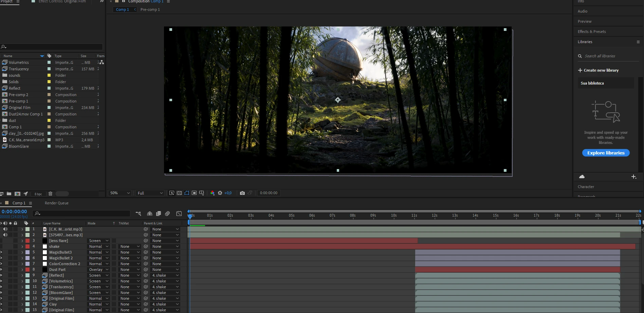Create a new composition from Project panel
644x313 pixels.
tap(17, 194)
